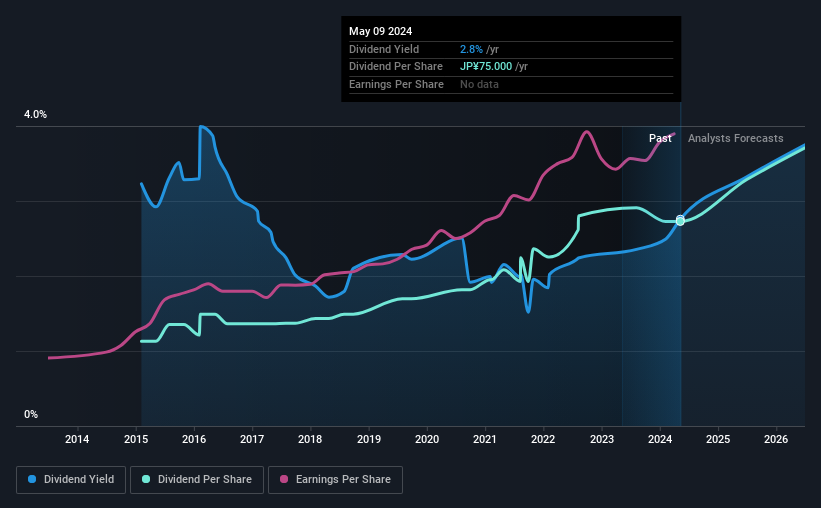Click the 'May 09 2024' tooltip date

point(381,31)
